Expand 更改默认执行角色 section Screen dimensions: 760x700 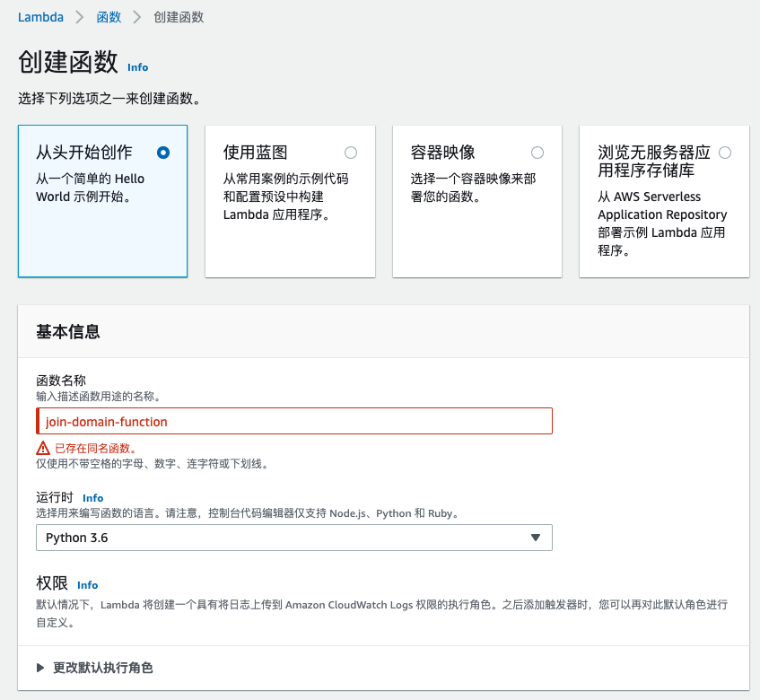(95, 668)
